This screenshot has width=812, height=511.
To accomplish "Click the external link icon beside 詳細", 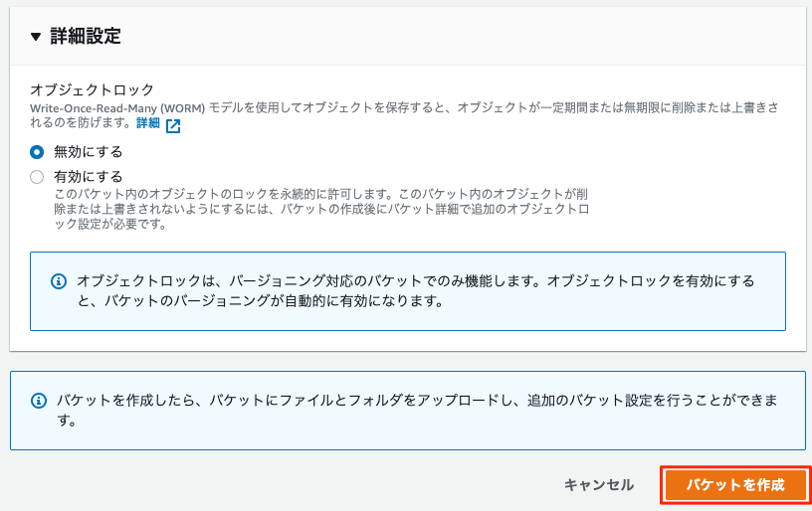I will pyautogui.click(x=173, y=125).
